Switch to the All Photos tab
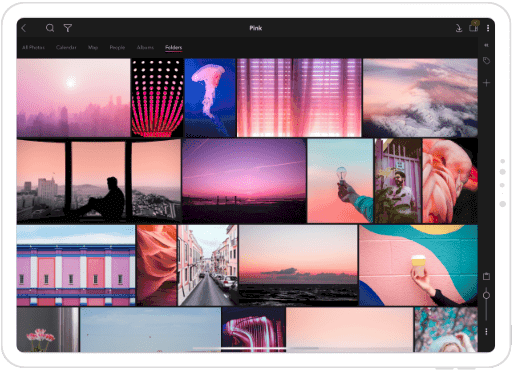 point(33,47)
